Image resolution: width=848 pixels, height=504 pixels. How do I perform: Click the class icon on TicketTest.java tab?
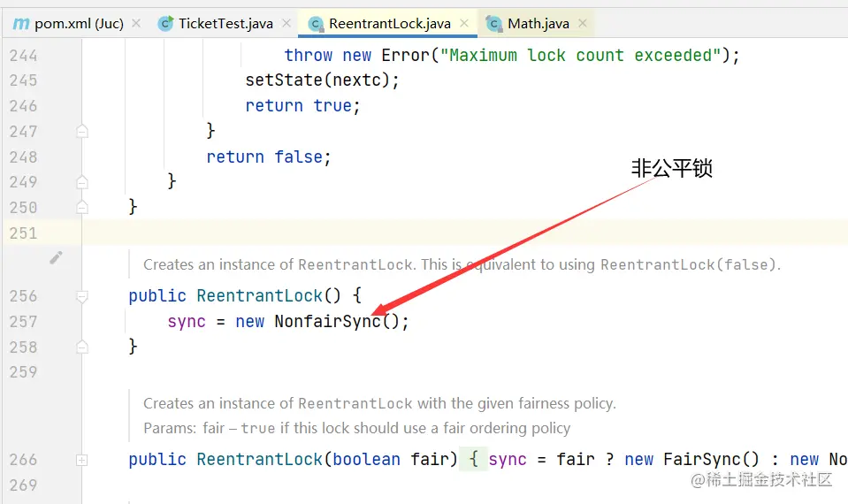click(x=165, y=24)
